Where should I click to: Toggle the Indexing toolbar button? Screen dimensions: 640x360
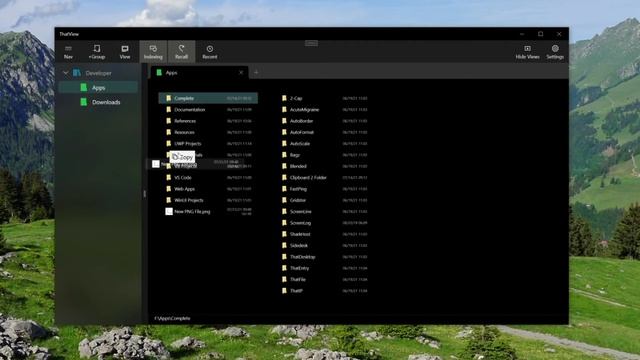point(153,52)
